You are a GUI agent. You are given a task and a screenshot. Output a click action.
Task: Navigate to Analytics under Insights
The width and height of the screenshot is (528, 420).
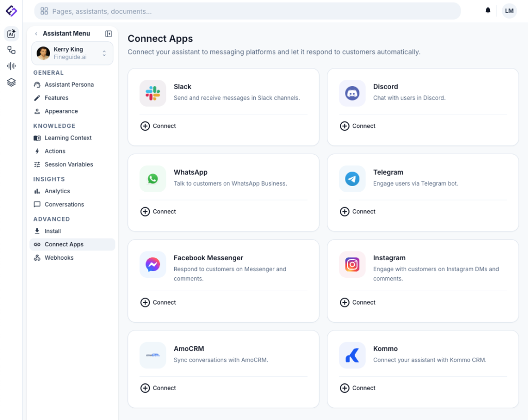click(57, 191)
